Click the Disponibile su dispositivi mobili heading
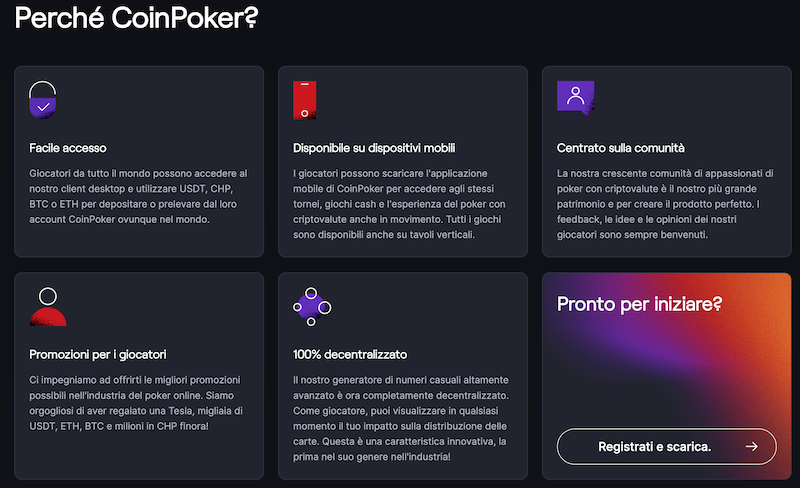The width and height of the screenshot is (800, 488). [374, 149]
